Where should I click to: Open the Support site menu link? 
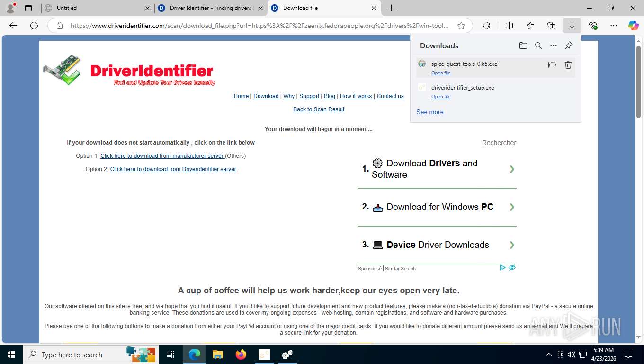pyautogui.click(x=310, y=96)
